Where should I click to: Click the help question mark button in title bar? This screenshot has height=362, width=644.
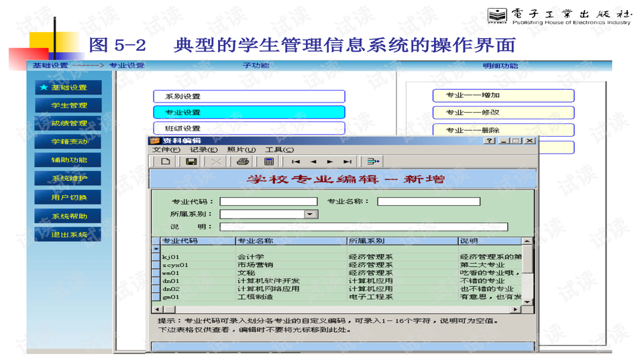(489, 141)
